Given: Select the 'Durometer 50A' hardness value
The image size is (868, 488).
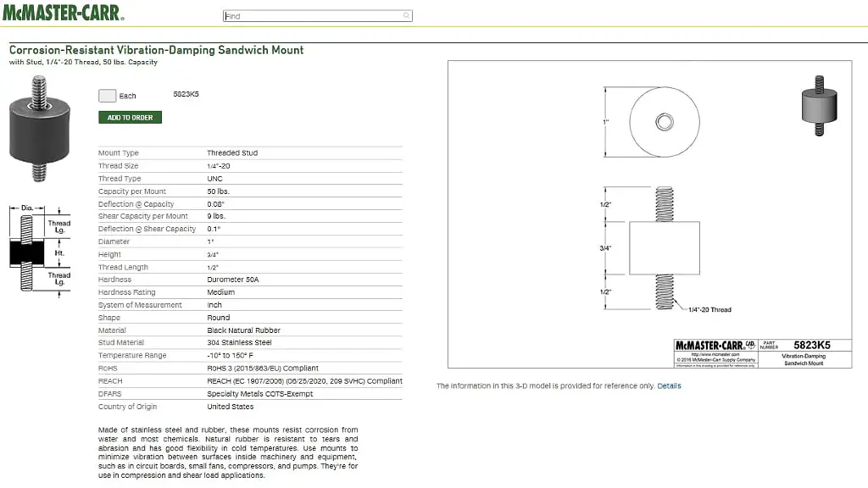Looking at the screenshot, I should pos(233,280).
